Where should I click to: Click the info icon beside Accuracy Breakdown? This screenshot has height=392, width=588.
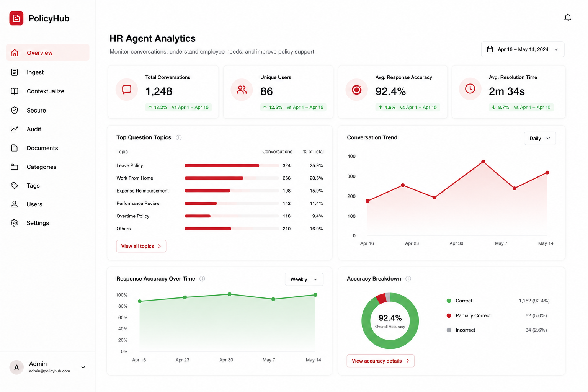coord(408,279)
